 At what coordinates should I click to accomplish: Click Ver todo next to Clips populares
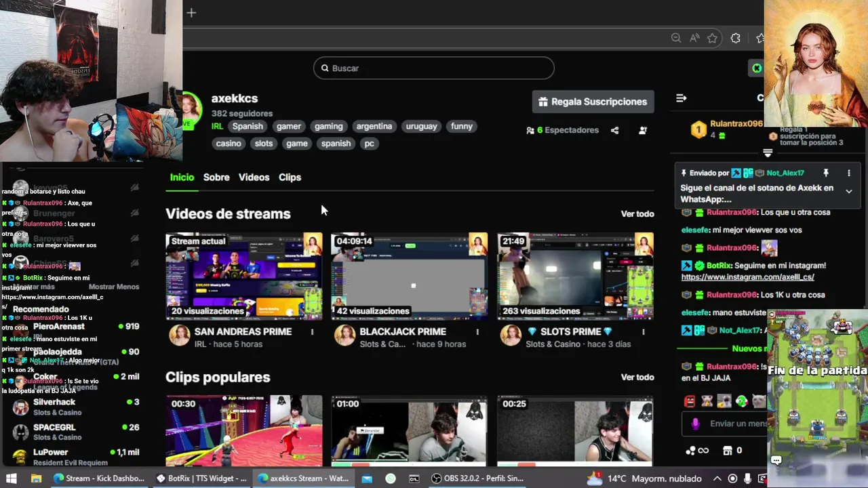tap(637, 377)
